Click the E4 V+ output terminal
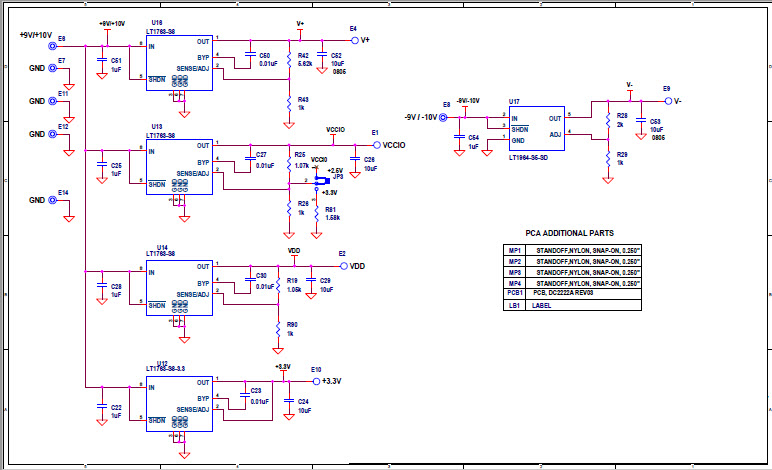This screenshot has height=470, width=772. (353, 40)
